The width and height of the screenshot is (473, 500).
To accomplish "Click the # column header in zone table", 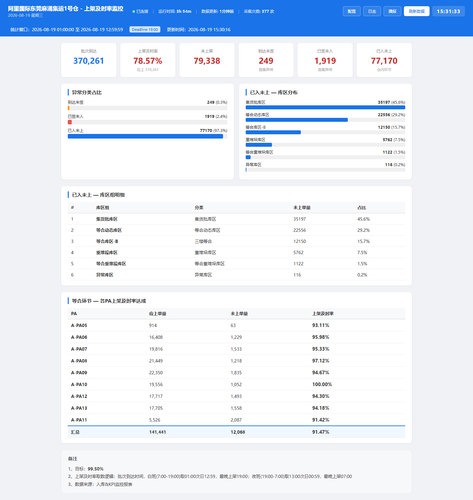I will click(x=72, y=208).
